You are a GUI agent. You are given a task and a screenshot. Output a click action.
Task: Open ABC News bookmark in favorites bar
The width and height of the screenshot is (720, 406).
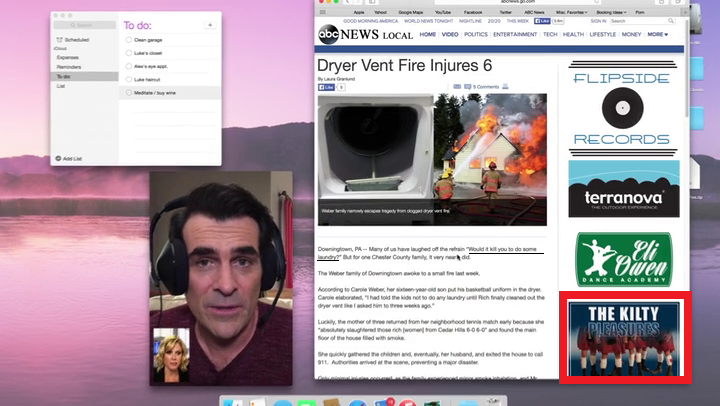click(x=534, y=12)
